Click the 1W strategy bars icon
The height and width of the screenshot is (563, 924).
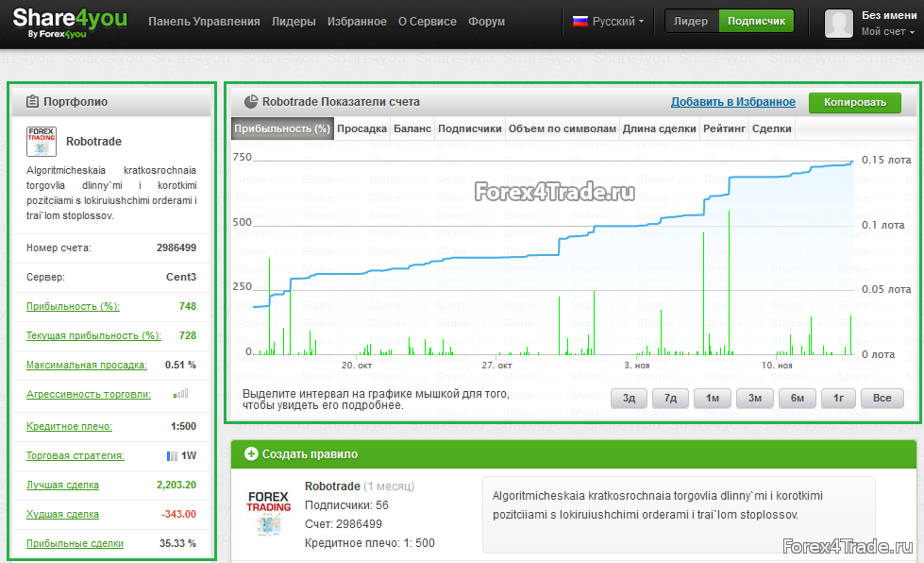coord(172,455)
